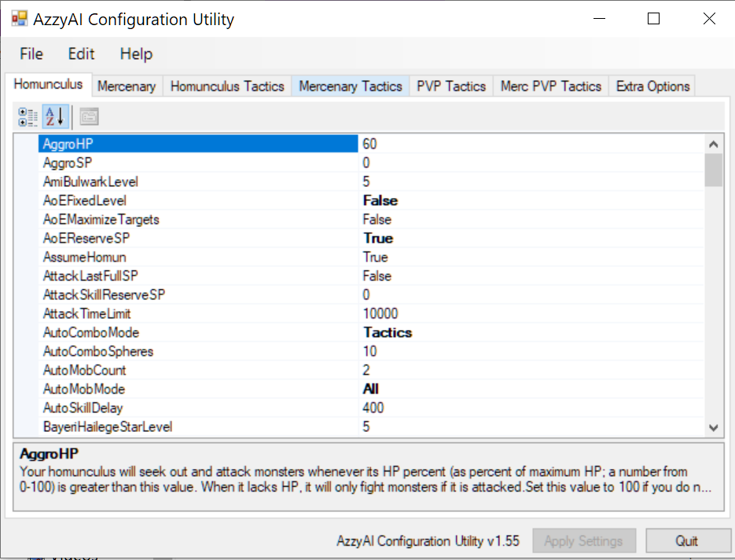Select the BayeriHailegeStarLevel property
This screenshot has height=560, width=735.
198,426
